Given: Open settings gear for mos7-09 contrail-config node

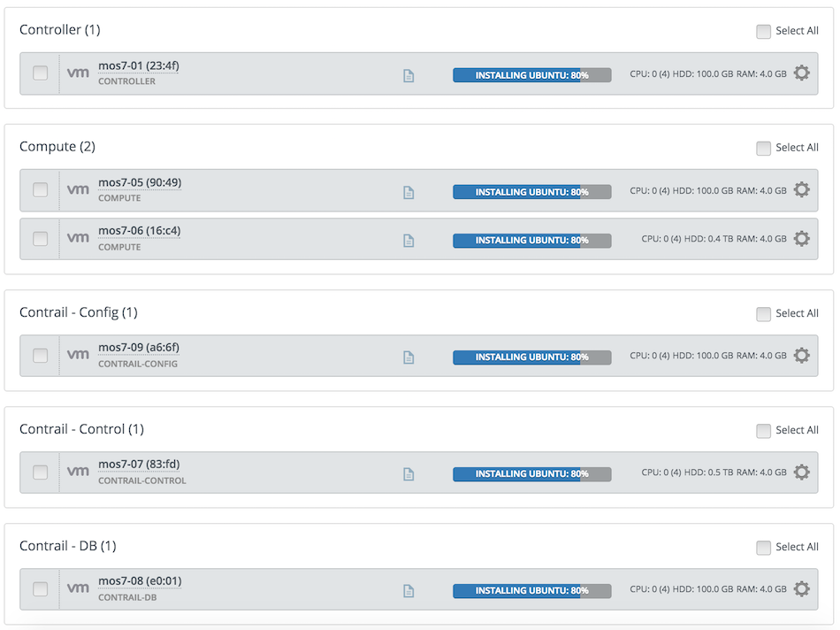Looking at the screenshot, I should point(801,356).
